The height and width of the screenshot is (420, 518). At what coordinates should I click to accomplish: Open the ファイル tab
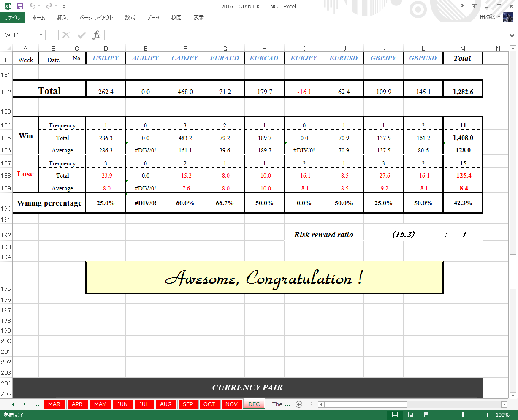pyautogui.click(x=13, y=18)
